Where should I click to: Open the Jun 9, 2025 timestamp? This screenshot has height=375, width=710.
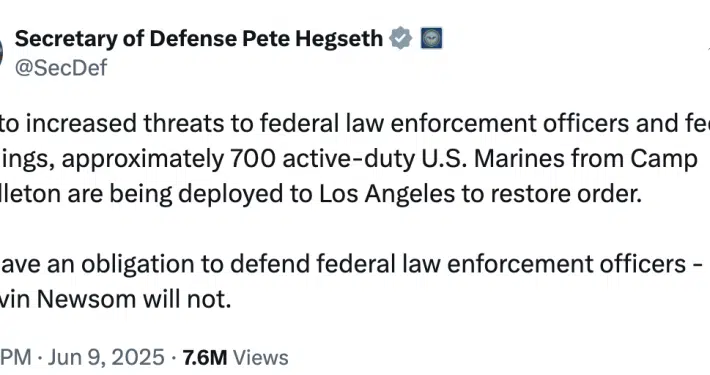coord(106,357)
